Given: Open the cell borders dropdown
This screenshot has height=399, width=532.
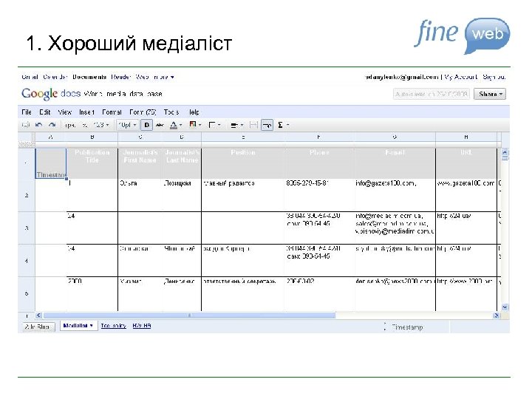Looking at the screenshot, I should 214,125.
